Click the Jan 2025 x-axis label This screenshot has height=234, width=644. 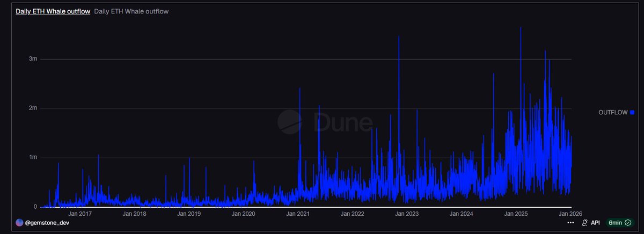[x=516, y=214]
